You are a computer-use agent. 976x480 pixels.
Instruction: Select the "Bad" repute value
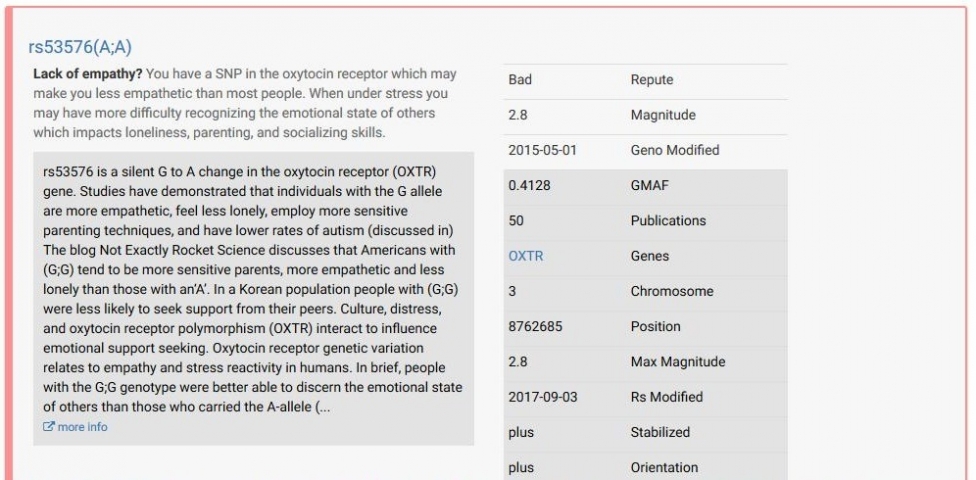click(520, 80)
